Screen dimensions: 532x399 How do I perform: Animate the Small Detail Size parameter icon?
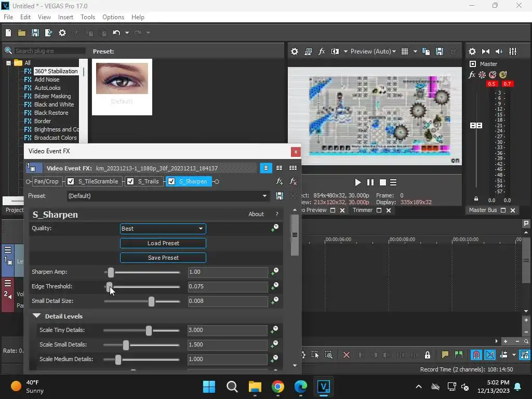coord(275,301)
